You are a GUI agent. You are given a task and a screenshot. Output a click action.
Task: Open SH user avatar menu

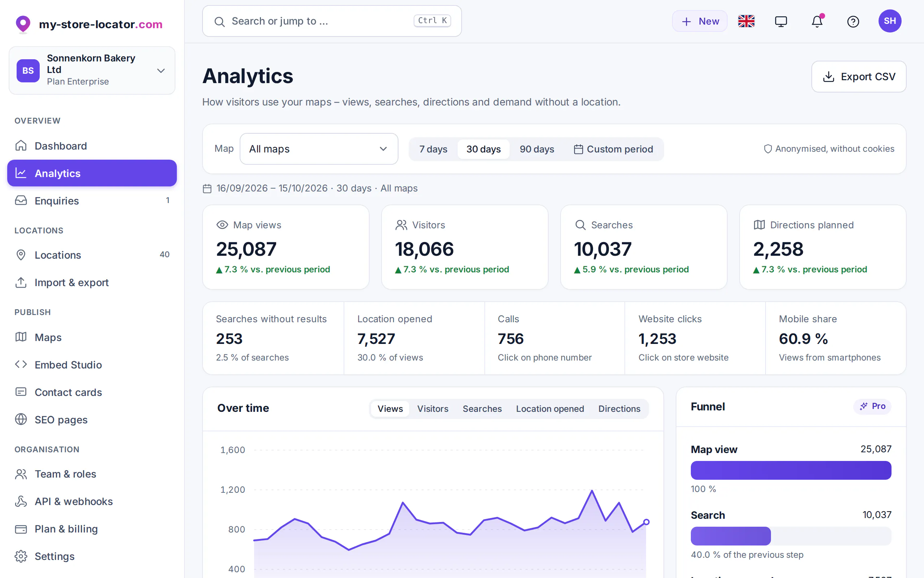(x=890, y=21)
